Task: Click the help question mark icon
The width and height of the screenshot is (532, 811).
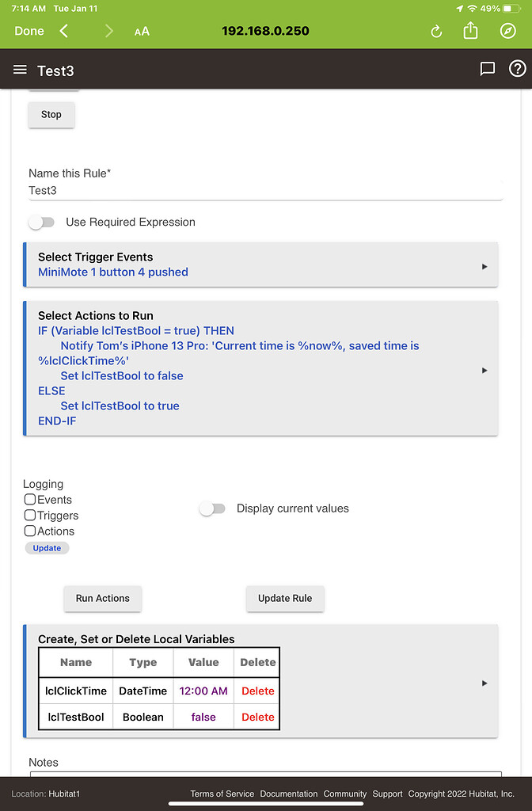Action: (518, 69)
